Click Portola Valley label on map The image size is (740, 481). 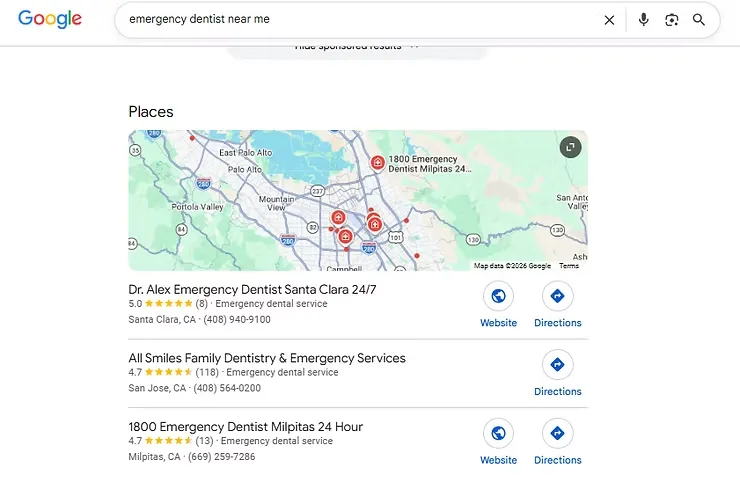(x=197, y=207)
